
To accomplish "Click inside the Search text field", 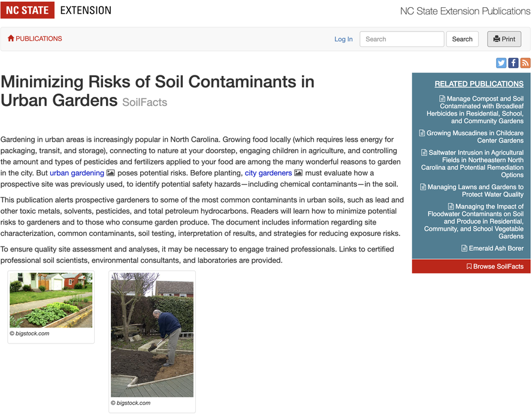I will (x=401, y=39).
